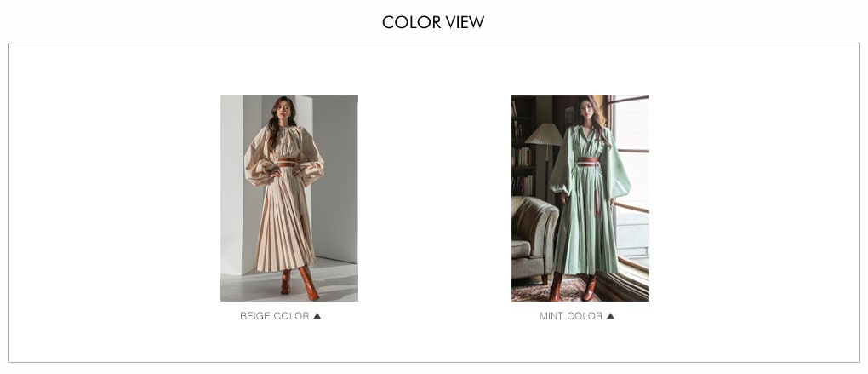Click the model's face in mint photo
This screenshot has width=868, height=374.
coord(587,107)
